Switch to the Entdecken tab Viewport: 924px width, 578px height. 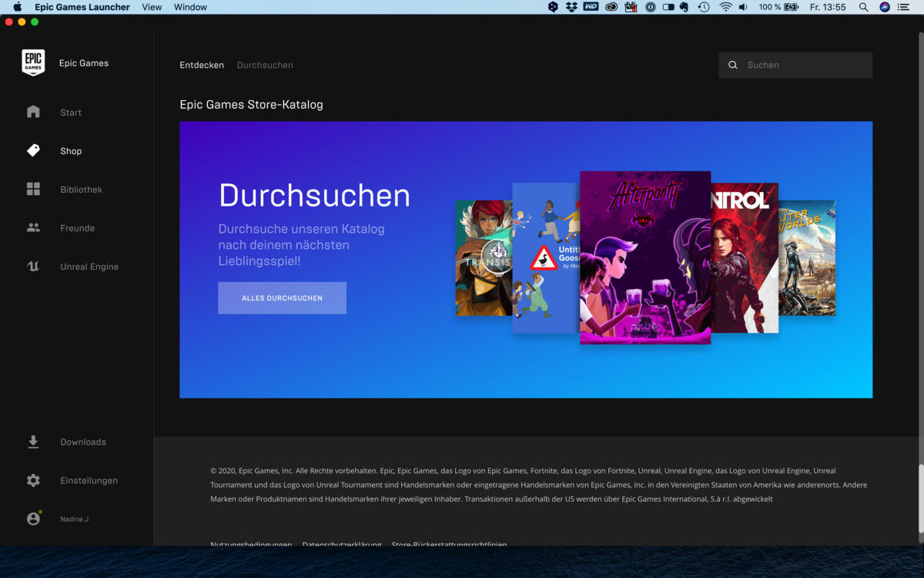pyautogui.click(x=202, y=65)
